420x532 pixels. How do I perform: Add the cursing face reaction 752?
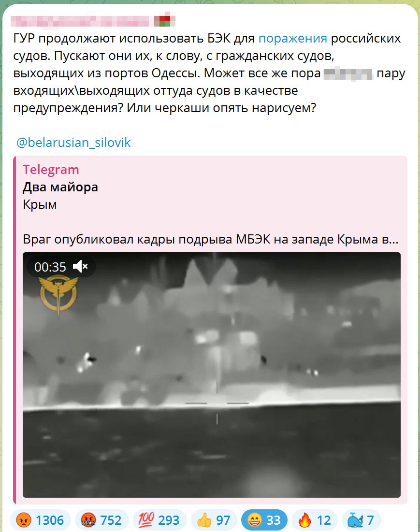tap(101, 520)
